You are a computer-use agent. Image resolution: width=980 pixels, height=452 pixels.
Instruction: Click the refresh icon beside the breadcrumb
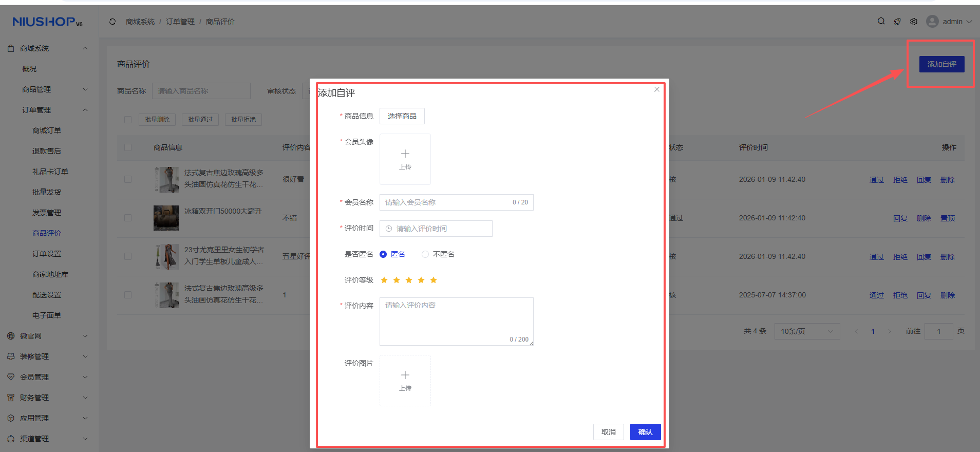[x=112, y=22]
